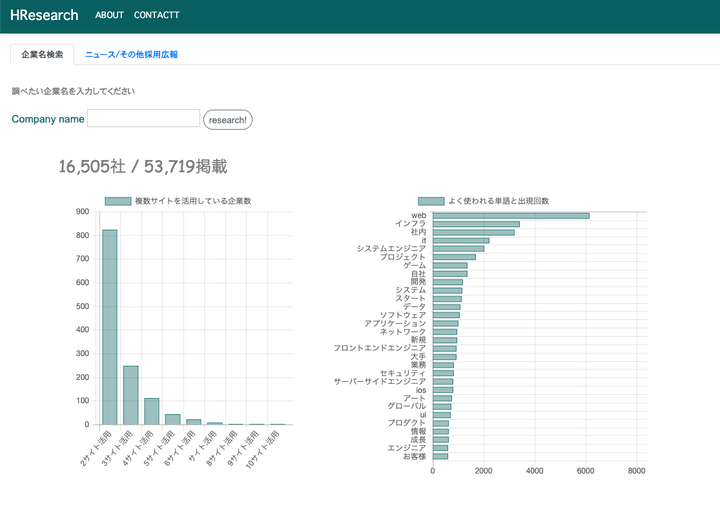Click the 4サイト活用 bar in chart
This screenshot has width=720, height=509.
(152, 411)
